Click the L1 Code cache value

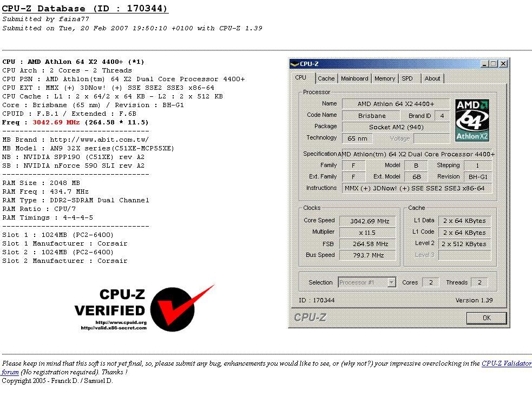tap(464, 233)
